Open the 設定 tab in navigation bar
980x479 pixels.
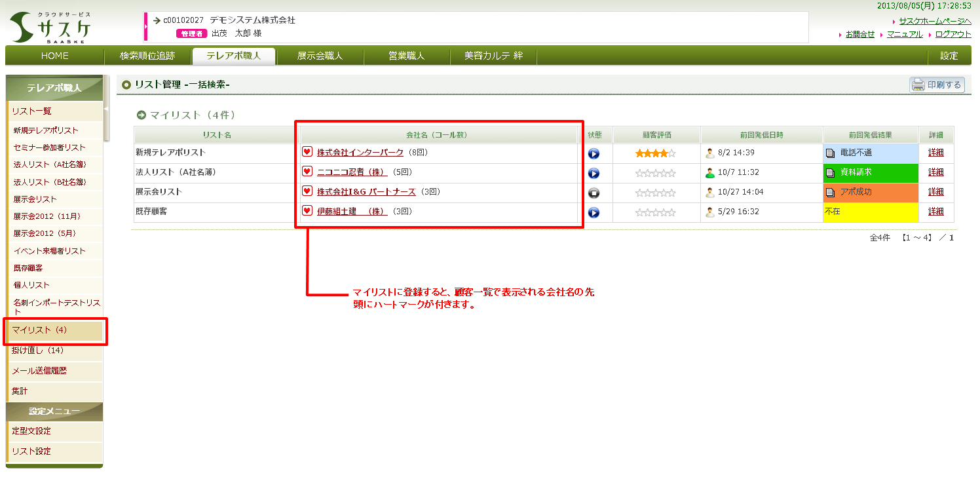tap(949, 56)
